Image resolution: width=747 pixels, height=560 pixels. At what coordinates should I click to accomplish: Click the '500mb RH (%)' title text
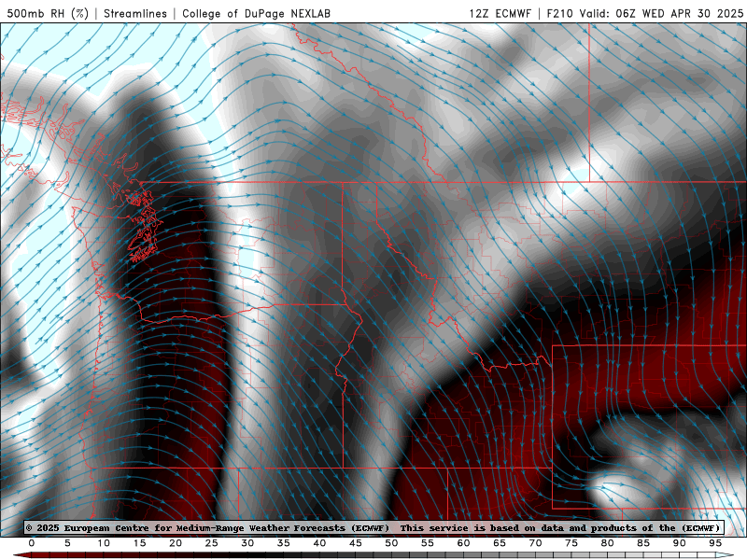click(48, 13)
